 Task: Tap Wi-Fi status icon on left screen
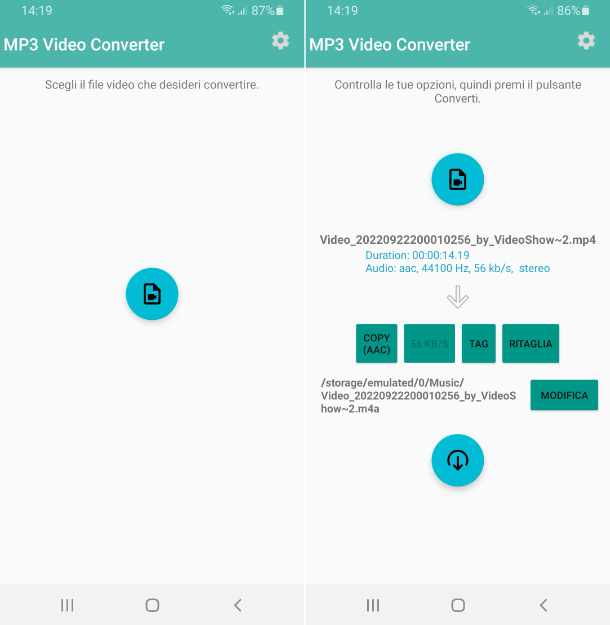point(228,10)
